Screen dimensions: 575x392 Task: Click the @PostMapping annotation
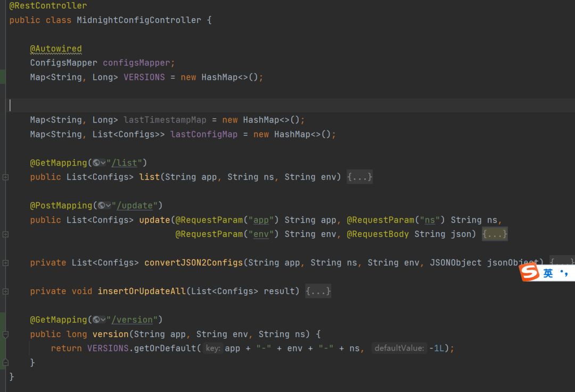click(61, 206)
